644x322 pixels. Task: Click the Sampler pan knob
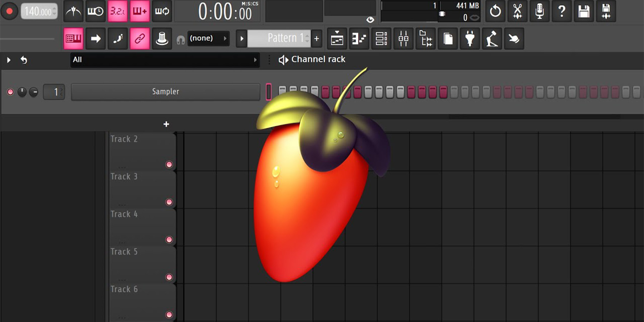pos(22,92)
